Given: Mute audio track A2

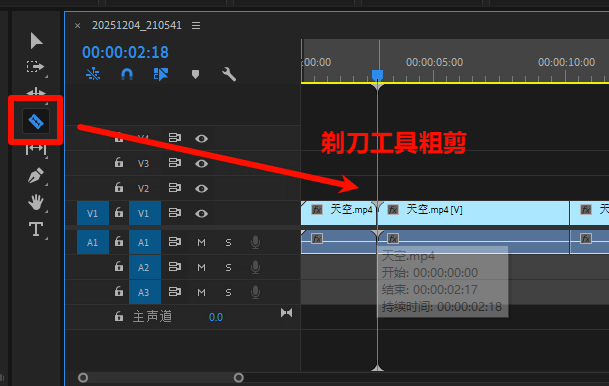Looking at the screenshot, I should (x=201, y=268).
